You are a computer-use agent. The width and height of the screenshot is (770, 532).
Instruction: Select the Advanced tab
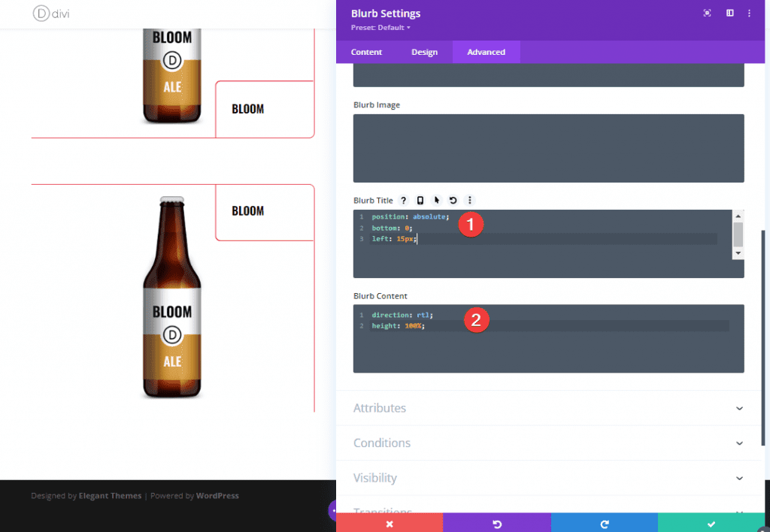coord(487,52)
